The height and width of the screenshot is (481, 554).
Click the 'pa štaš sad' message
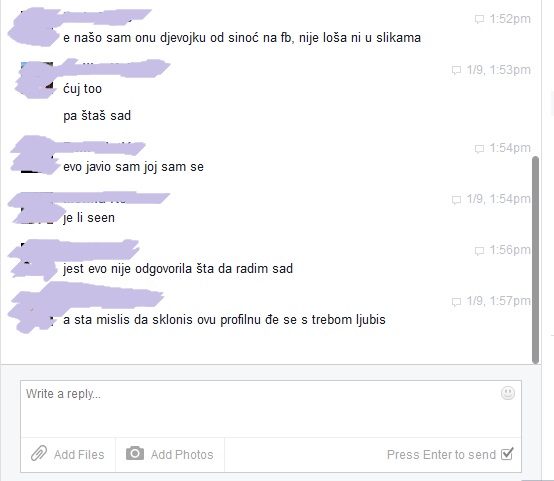(x=97, y=116)
